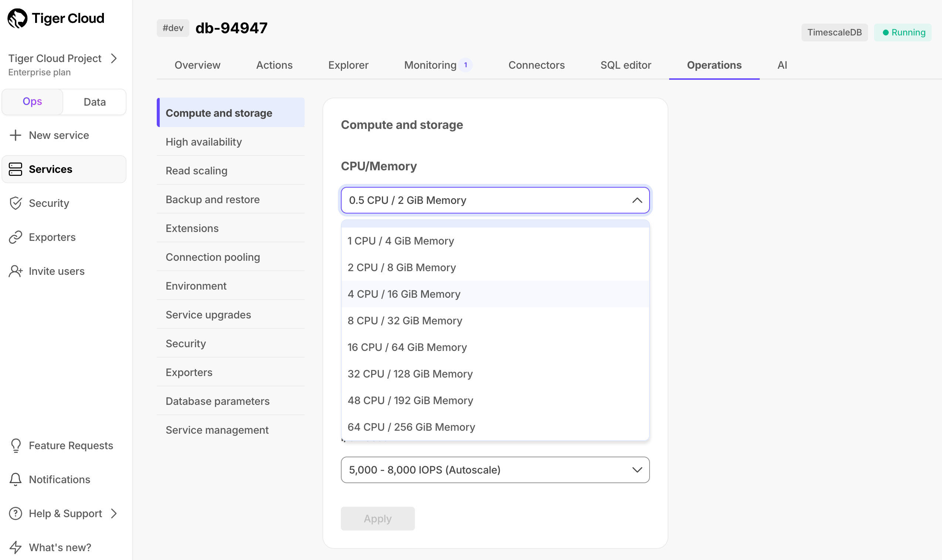Screen dimensions: 942x560
Task: Switch to the SQL editor tab
Action: click(625, 65)
